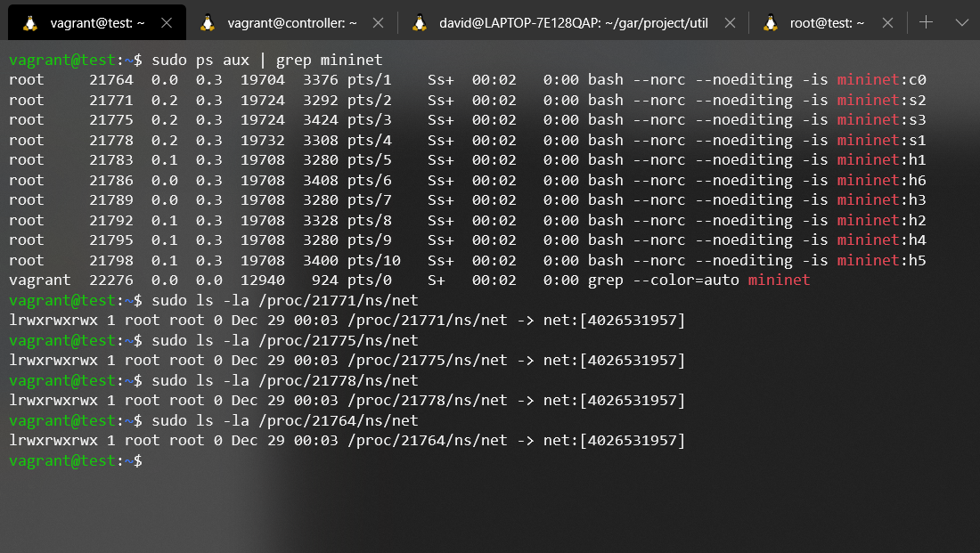Click pts/10 in the mininet:h5 row

pyautogui.click(x=374, y=260)
